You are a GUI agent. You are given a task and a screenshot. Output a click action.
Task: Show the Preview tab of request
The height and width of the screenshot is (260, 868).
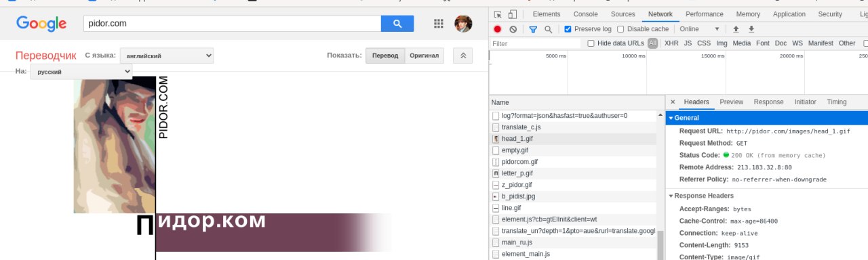(x=732, y=102)
